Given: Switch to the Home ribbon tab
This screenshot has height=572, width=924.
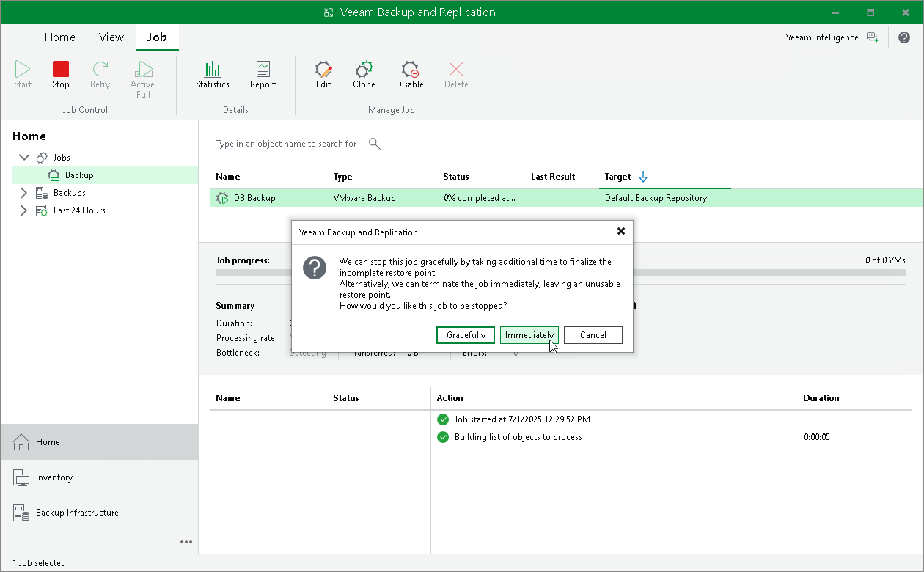Looking at the screenshot, I should (x=60, y=37).
